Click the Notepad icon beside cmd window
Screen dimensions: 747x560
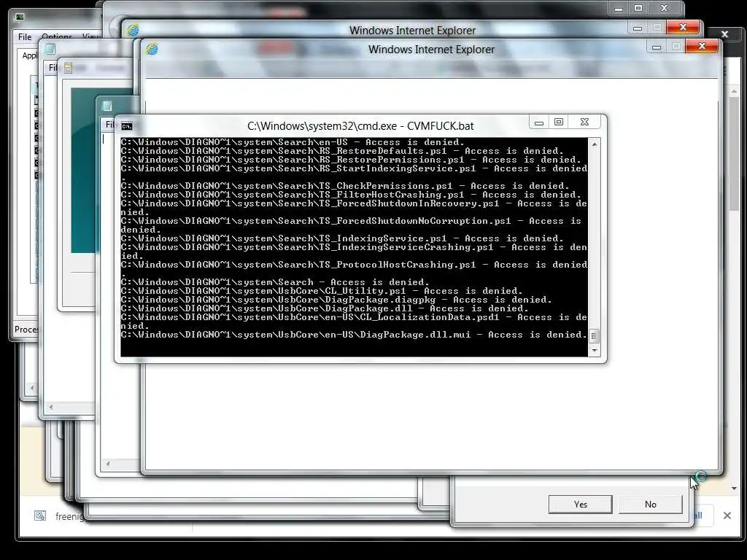(x=107, y=106)
